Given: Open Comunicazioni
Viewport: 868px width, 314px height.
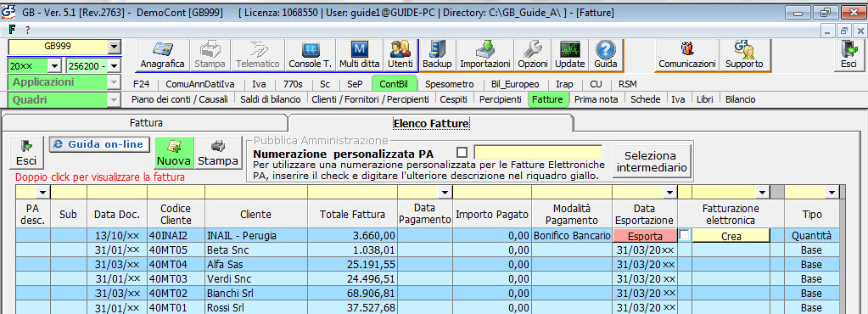Looking at the screenshot, I should click(x=687, y=55).
